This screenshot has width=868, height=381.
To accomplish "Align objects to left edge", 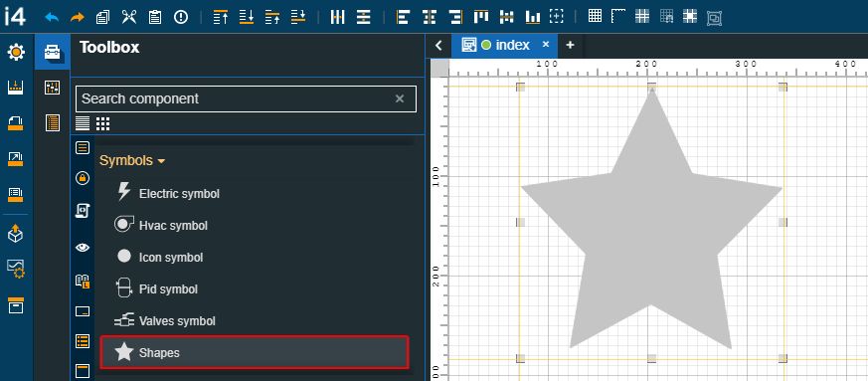I will [x=403, y=17].
